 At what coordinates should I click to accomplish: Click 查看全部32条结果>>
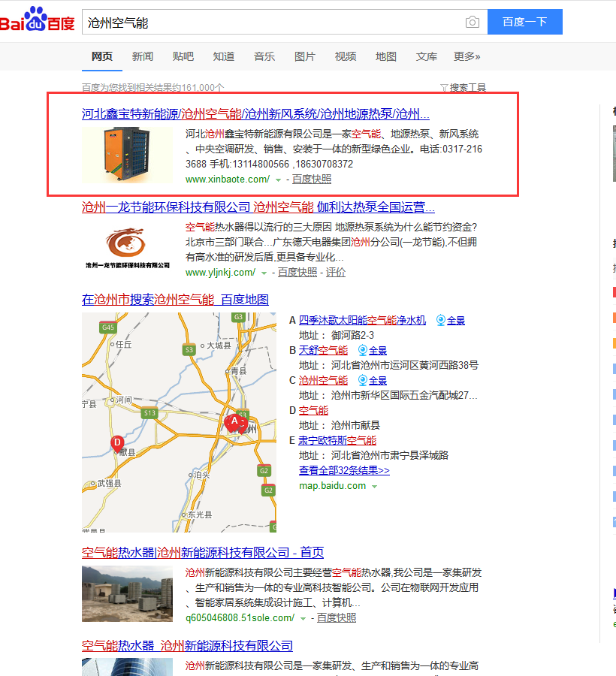[x=344, y=470]
